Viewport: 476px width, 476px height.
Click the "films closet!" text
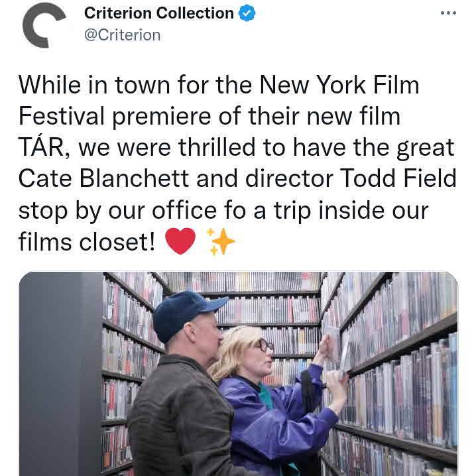pyautogui.click(x=87, y=242)
